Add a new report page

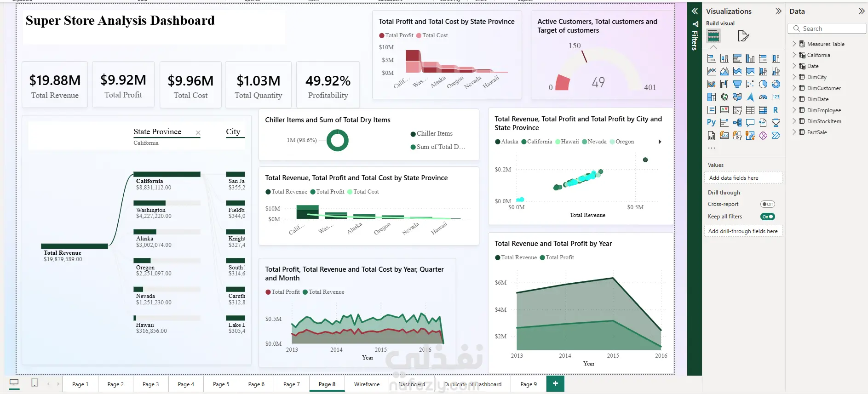[555, 383]
